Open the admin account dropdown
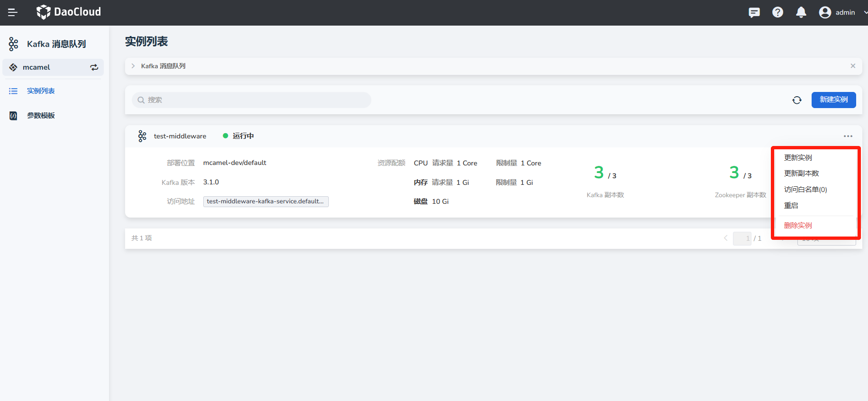Viewport: 868px width, 401px height. pos(864,12)
